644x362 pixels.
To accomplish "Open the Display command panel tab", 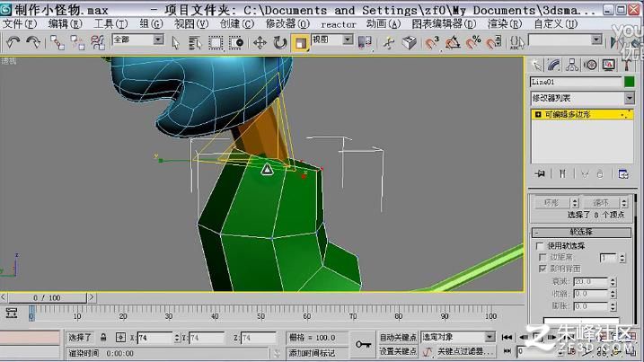I will point(609,65).
